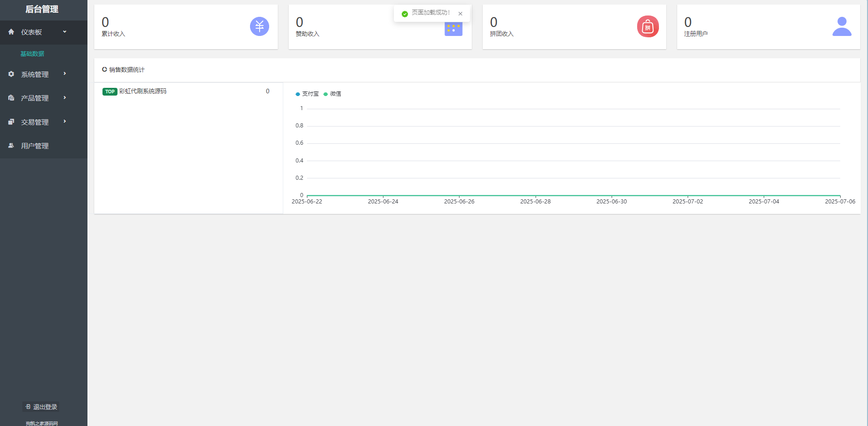Expand the 系统管理 submenu arrow
The height and width of the screenshot is (426, 868).
click(x=65, y=74)
